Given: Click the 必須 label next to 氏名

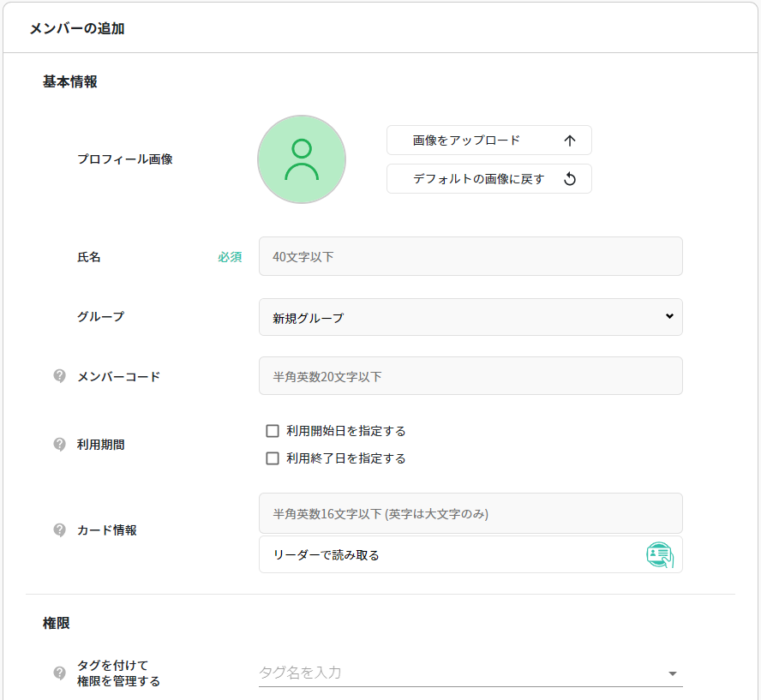Looking at the screenshot, I should point(228,256).
